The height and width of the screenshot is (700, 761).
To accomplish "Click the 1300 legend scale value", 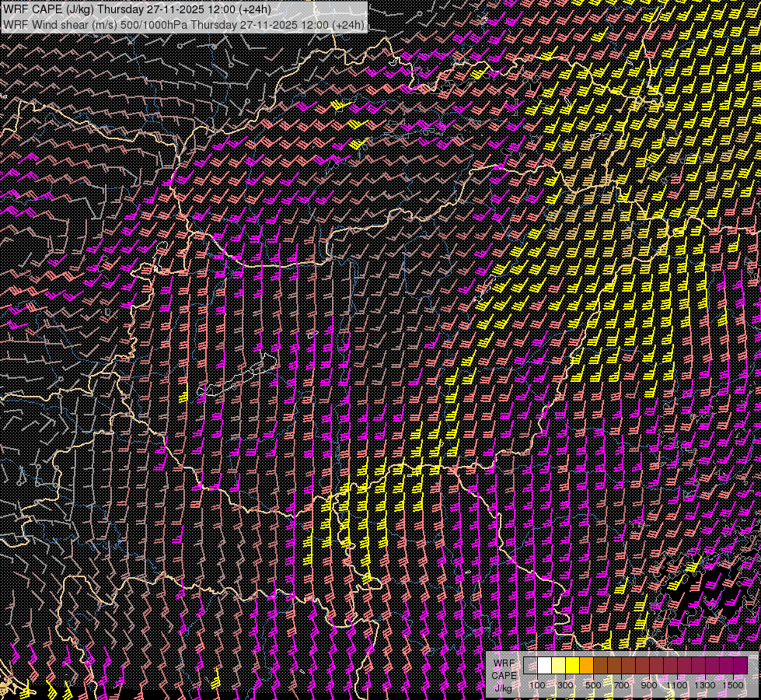I will 705,684.
